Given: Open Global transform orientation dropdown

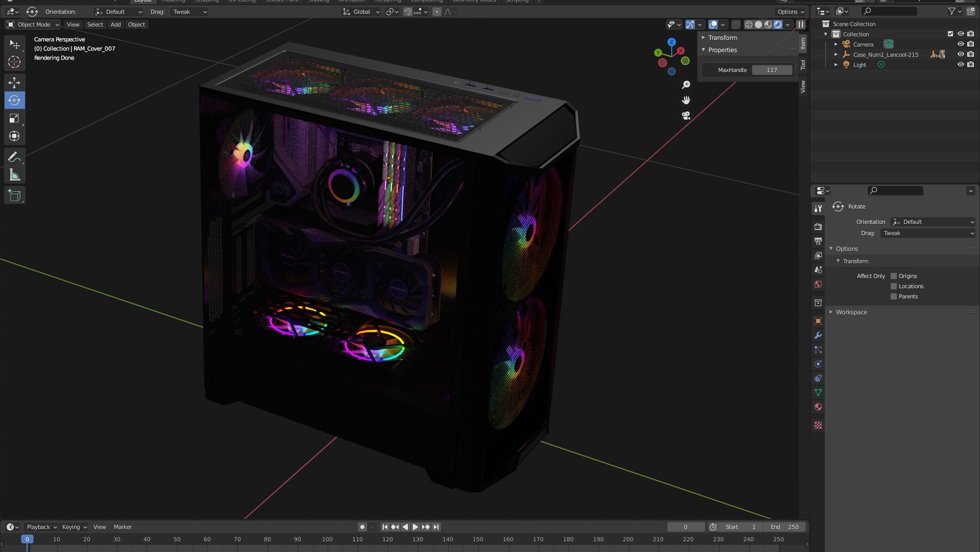Looking at the screenshot, I should coord(361,11).
